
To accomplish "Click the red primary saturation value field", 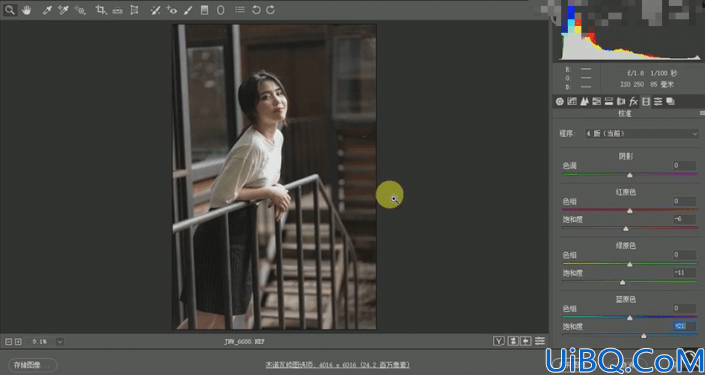I will pos(684,219).
